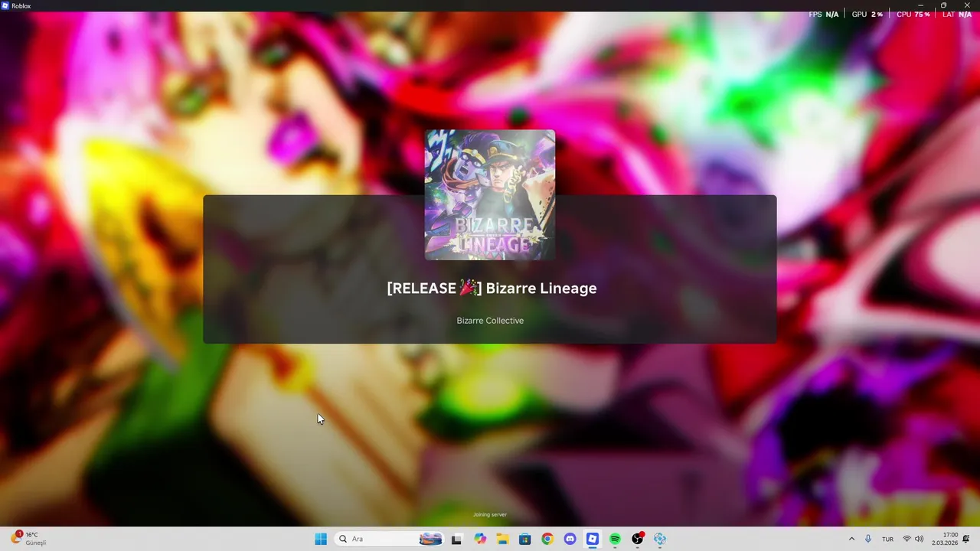Click the "Bizarre Collective" creator name
The image size is (980, 551).
[x=490, y=321]
